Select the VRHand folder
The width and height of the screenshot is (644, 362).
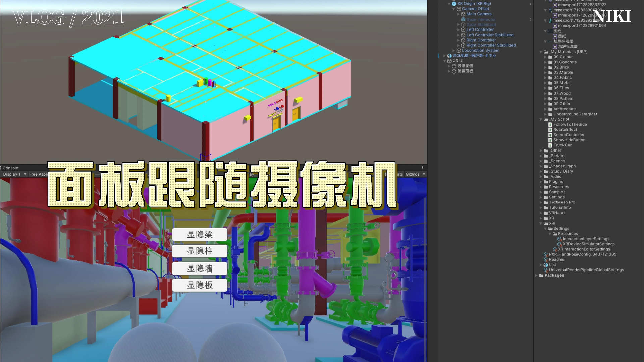click(556, 213)
